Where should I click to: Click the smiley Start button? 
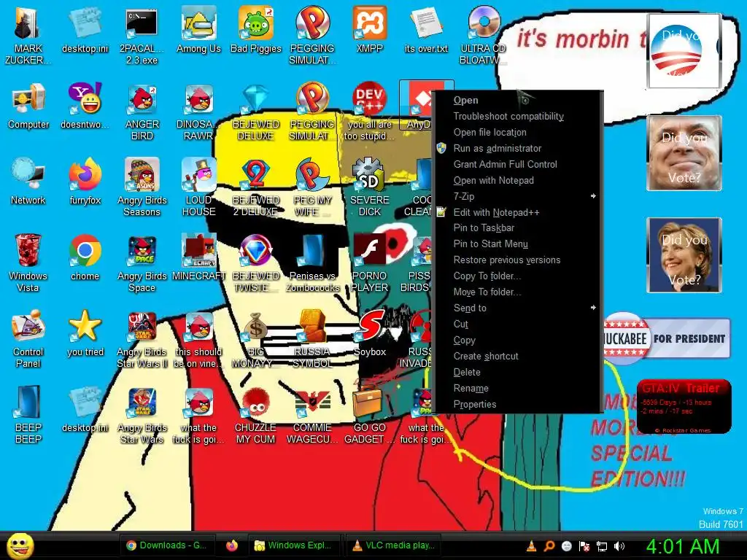pos(20,545)
